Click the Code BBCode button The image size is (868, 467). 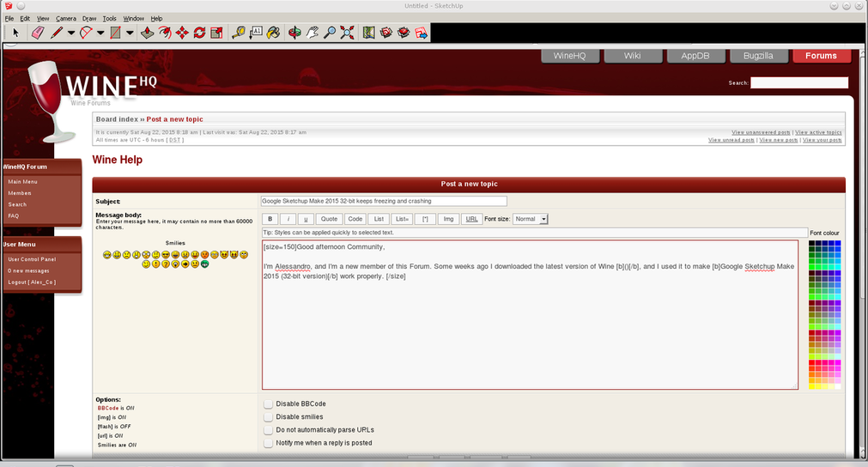pyautogui.click(x=355, y=219)
